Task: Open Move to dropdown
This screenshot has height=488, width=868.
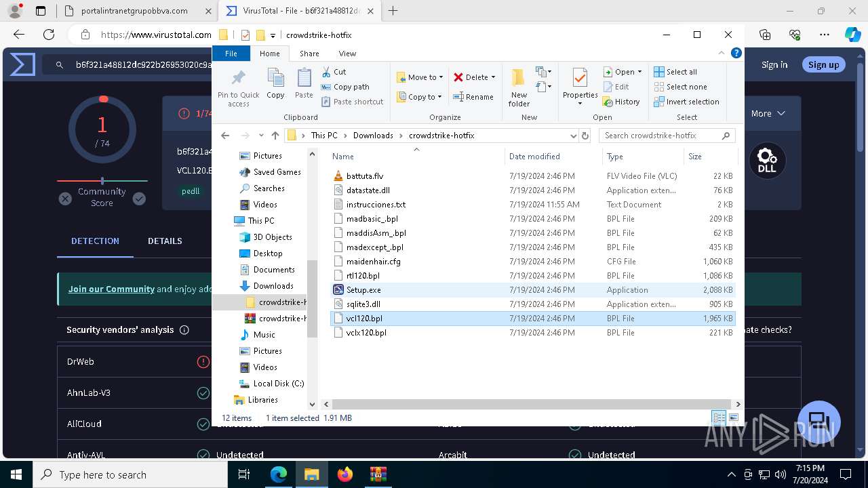Action: [x=420, y=77]
